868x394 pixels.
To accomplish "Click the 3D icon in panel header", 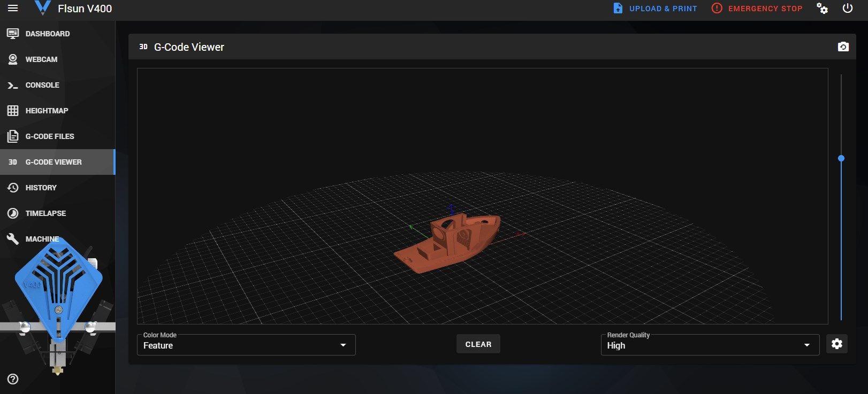I will (143, 47).
